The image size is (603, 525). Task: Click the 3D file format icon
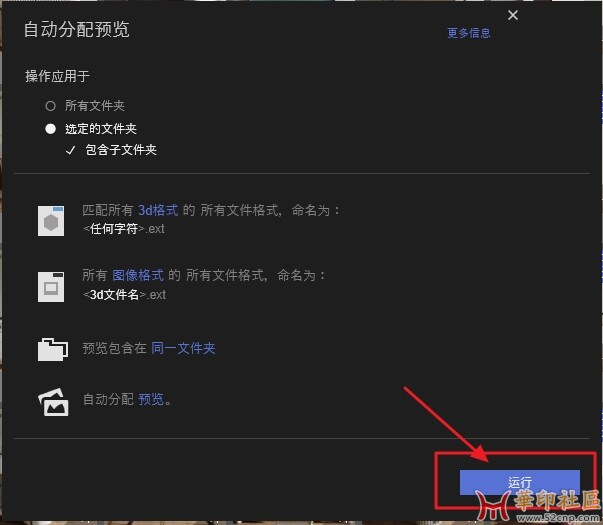[51, 221]
